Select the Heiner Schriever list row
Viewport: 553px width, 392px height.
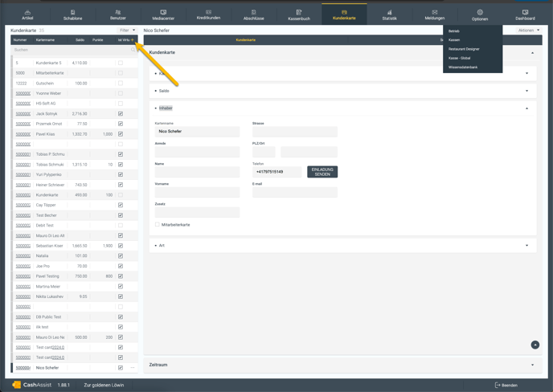pyautogui.click(x=75, y=185)
